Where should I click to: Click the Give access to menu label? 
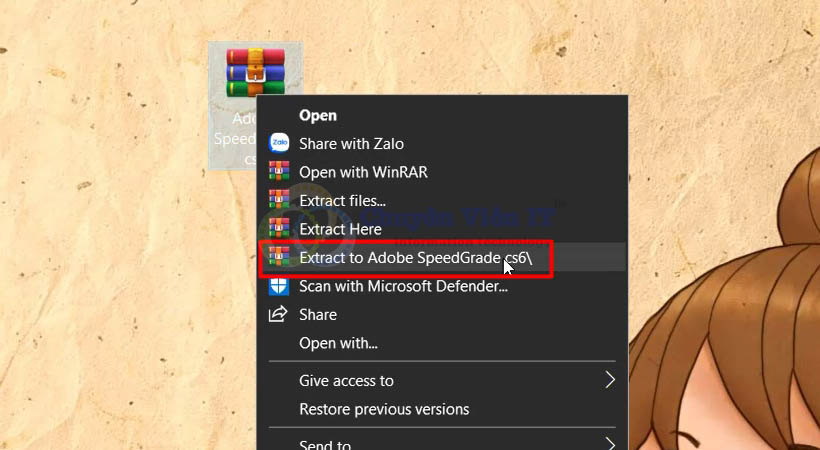pos(346,380)
